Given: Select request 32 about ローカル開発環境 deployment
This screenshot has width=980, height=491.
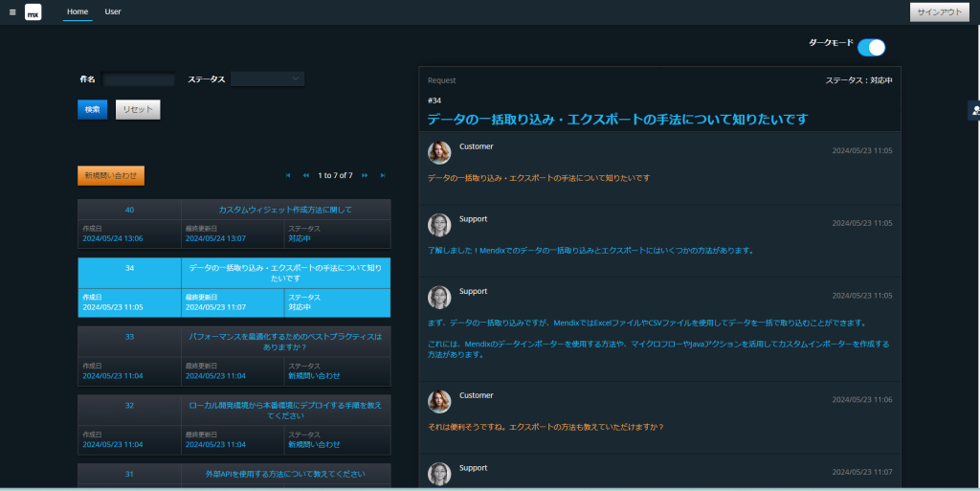Looking at the screenshot, I should [285, 410].
